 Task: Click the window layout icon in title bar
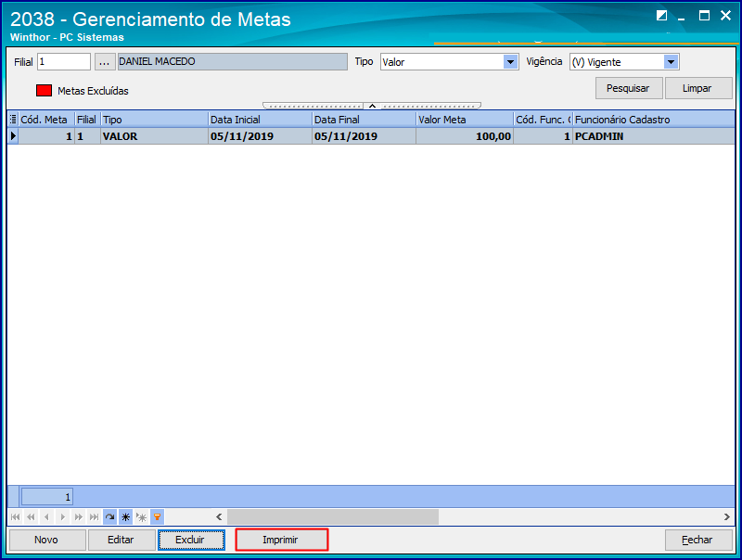coord(661,16)
